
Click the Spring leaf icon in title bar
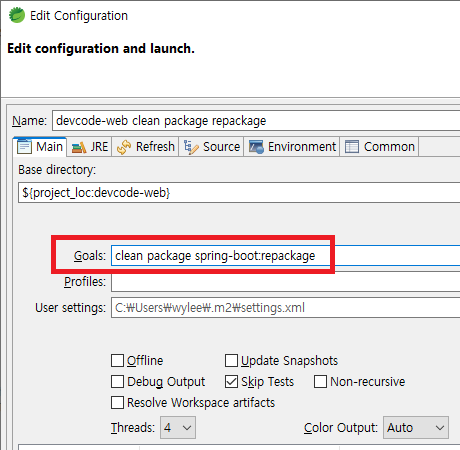(17, 15)
